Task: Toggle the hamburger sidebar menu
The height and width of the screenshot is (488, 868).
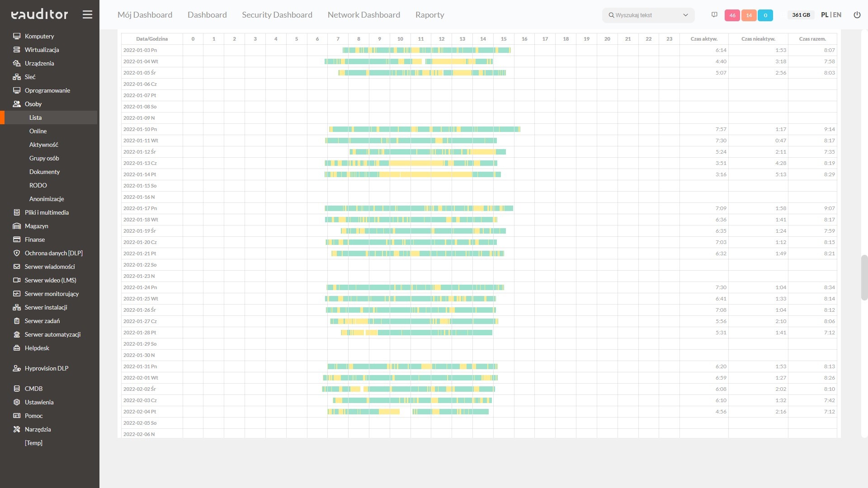Action: [x=87, y=14]
